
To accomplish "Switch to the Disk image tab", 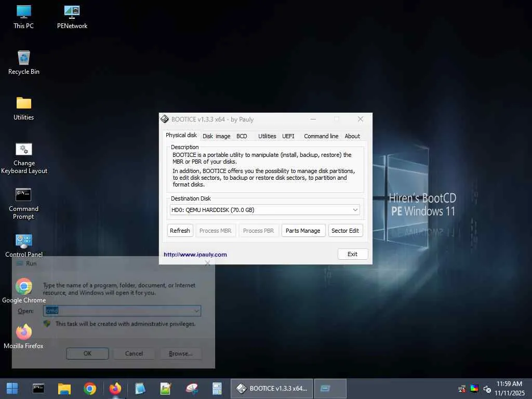I will (217, 136).
